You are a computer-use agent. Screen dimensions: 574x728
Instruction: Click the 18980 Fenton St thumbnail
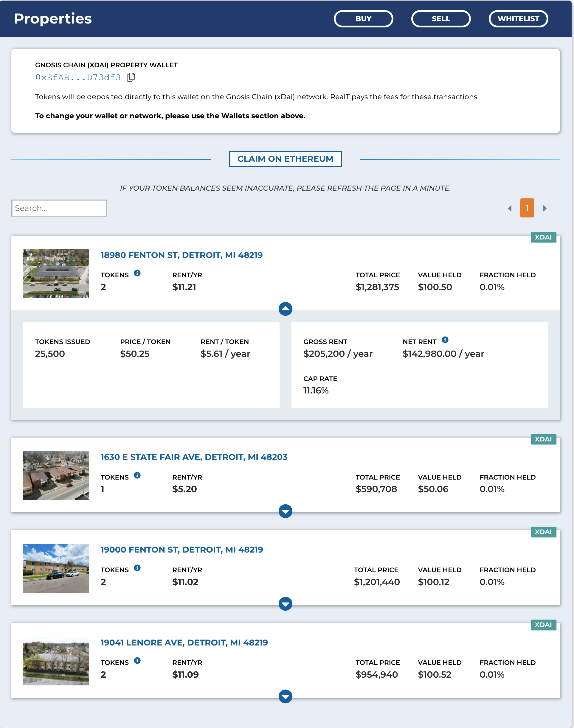56,273
